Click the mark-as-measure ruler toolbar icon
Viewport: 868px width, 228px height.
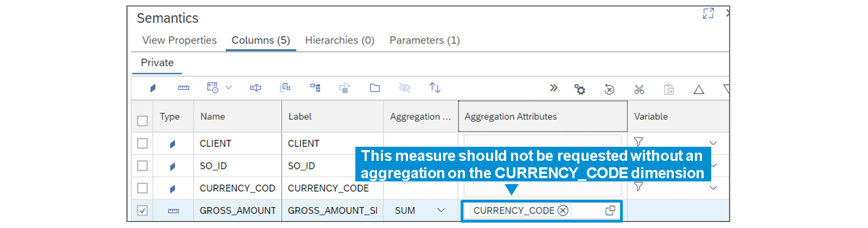point(184,88)
